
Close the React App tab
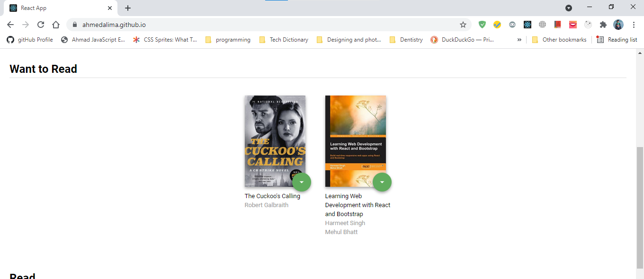[x=110, y=8]
